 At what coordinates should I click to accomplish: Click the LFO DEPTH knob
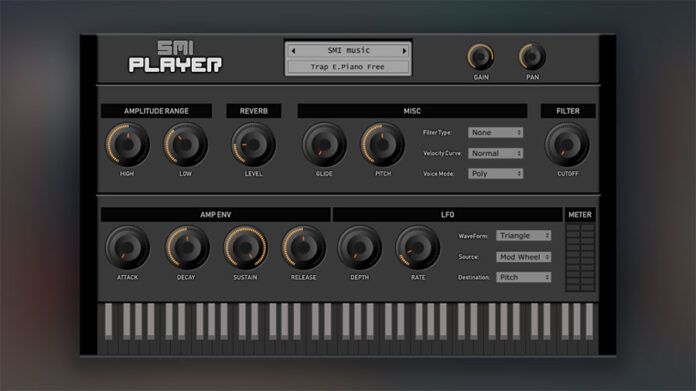click(360, 248)
